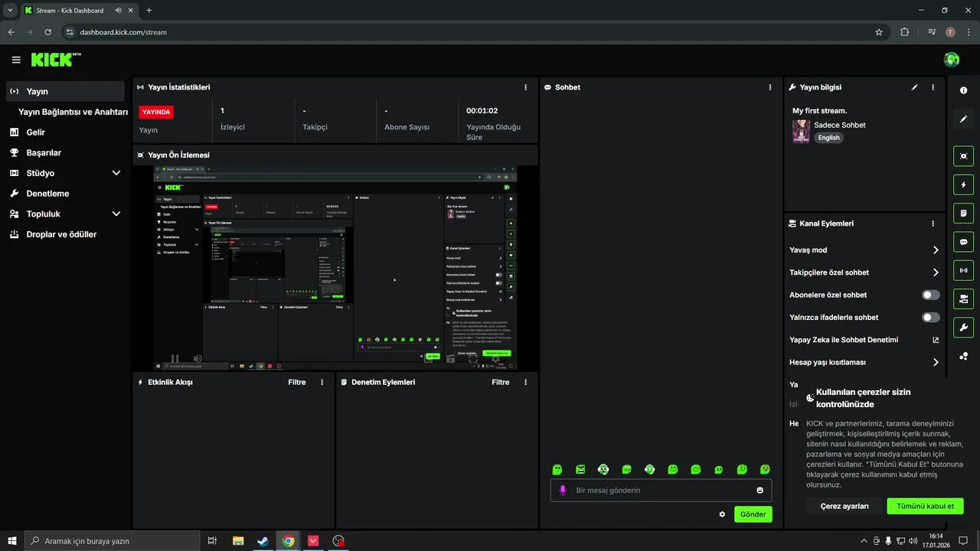Click the Sadece Sohbet category name
This screenshot has width=980, height=551.
[840, 125]
